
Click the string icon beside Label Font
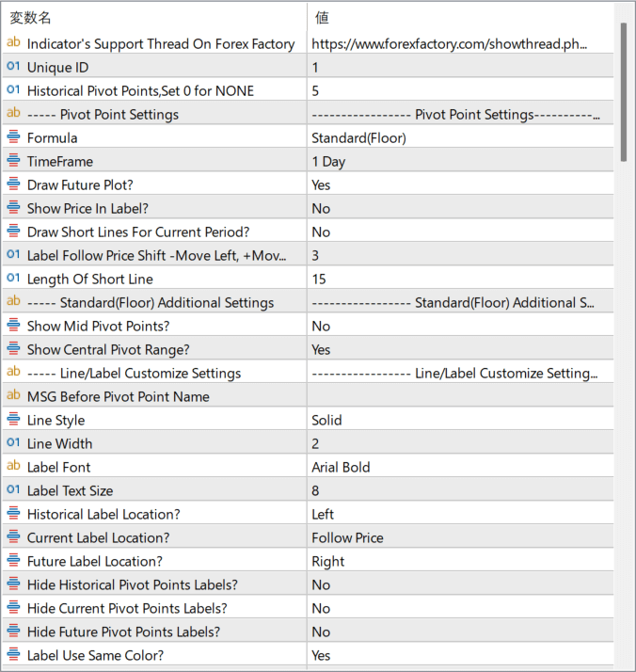click(13, 467)
